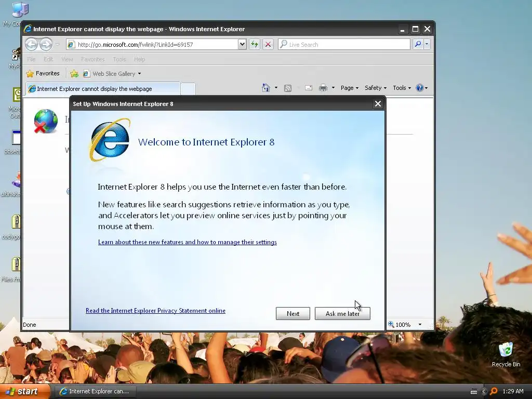This screenshot has height=399, width=532.
Task: Open a new blank tab
Action: coord(188,89)
